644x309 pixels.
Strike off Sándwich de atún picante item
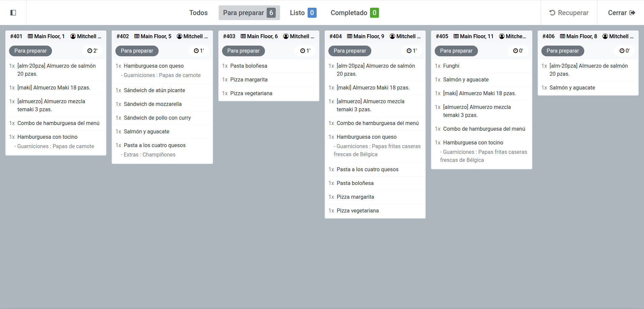click(x=154, y=90)
